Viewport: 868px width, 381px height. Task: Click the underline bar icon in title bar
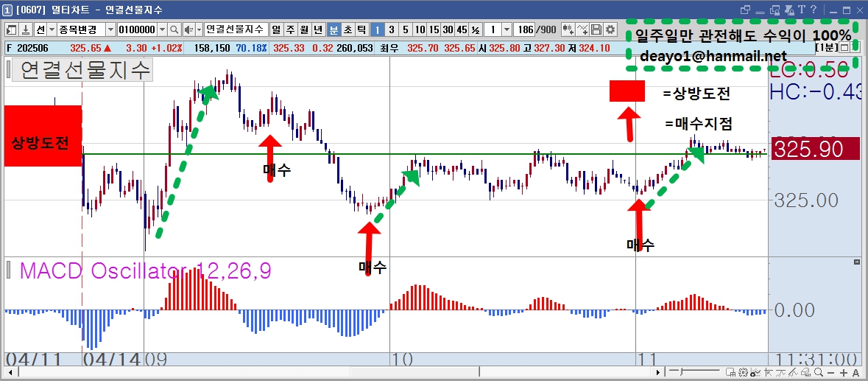[760, 13]
